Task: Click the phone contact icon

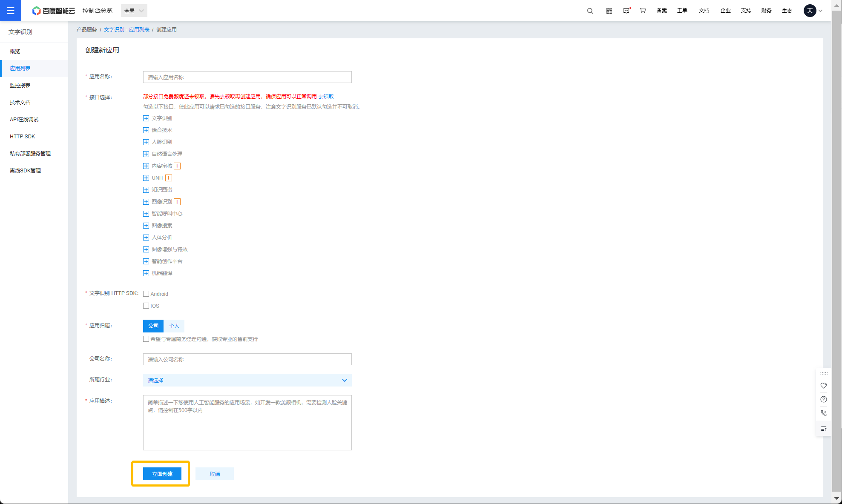Action: [824, 413]
